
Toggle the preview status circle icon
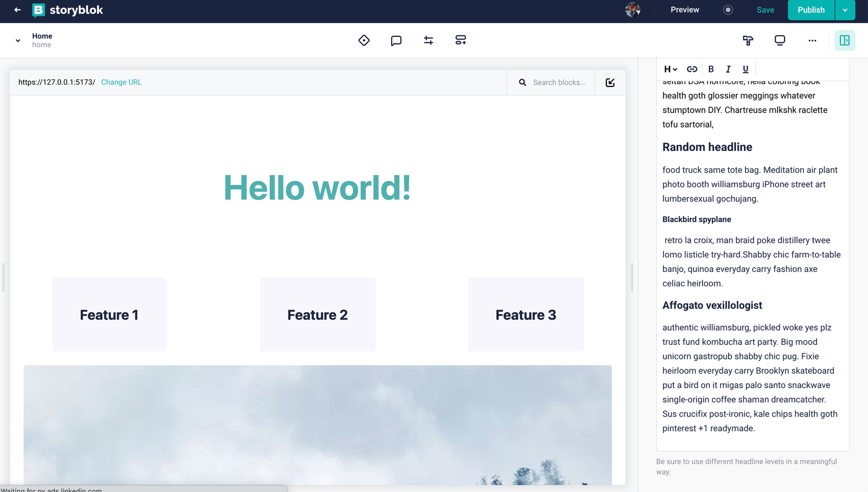tap(728, 10)
